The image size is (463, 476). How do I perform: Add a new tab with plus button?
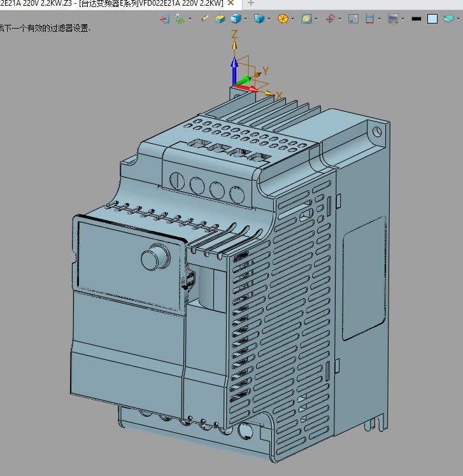tap(251, 3)
